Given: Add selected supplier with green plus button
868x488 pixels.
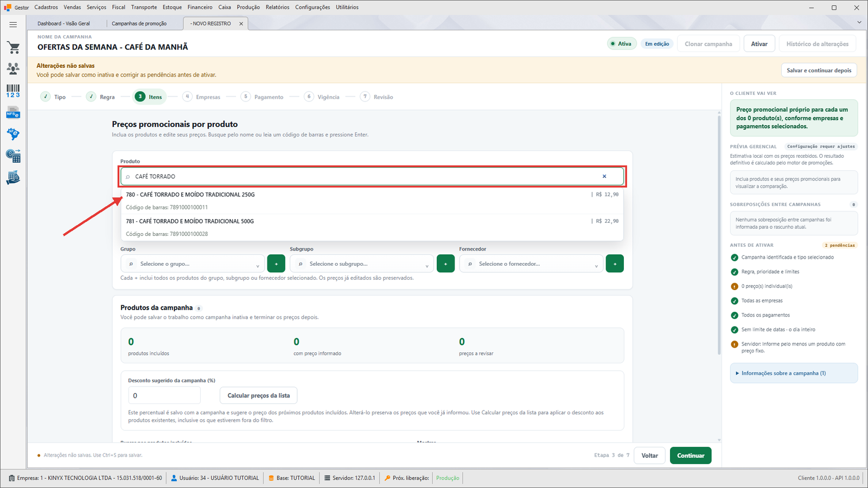Looking at the screenshot, I should [x=615, y=264].
